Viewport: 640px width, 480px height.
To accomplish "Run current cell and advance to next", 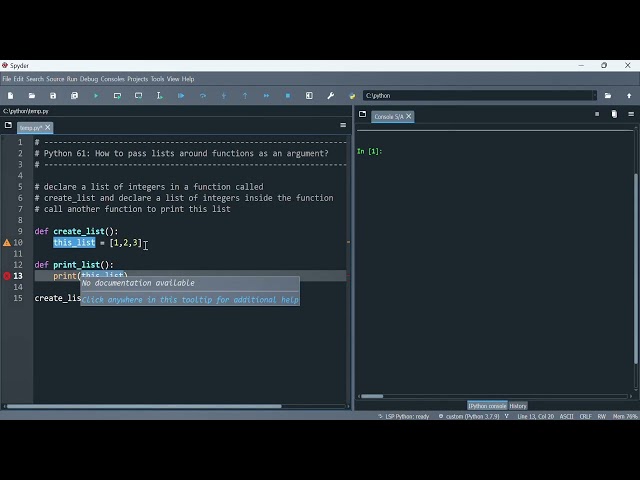I will (x=138, y=96).
